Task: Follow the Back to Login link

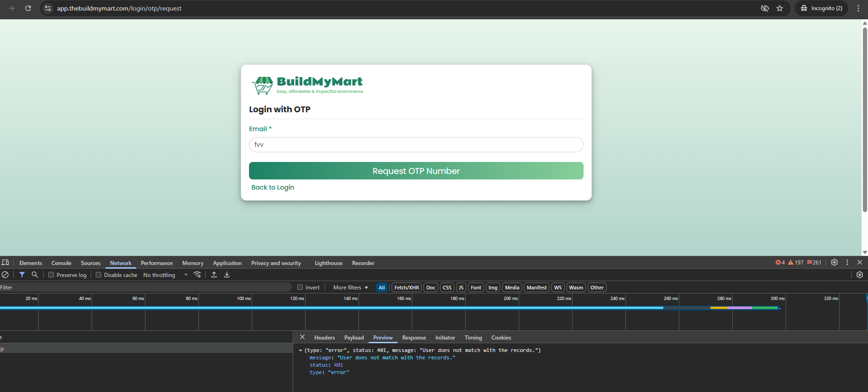Action: click(x=272, y=187)
